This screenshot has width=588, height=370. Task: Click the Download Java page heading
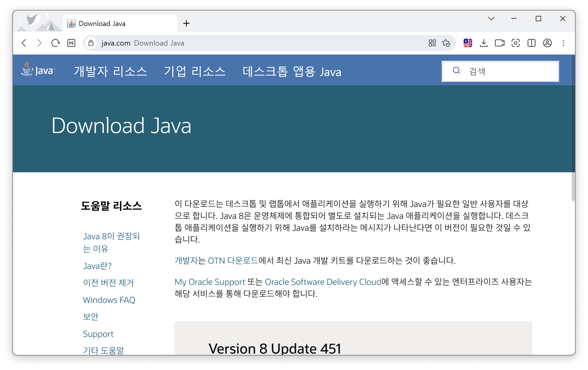click(x=121, y=126)
